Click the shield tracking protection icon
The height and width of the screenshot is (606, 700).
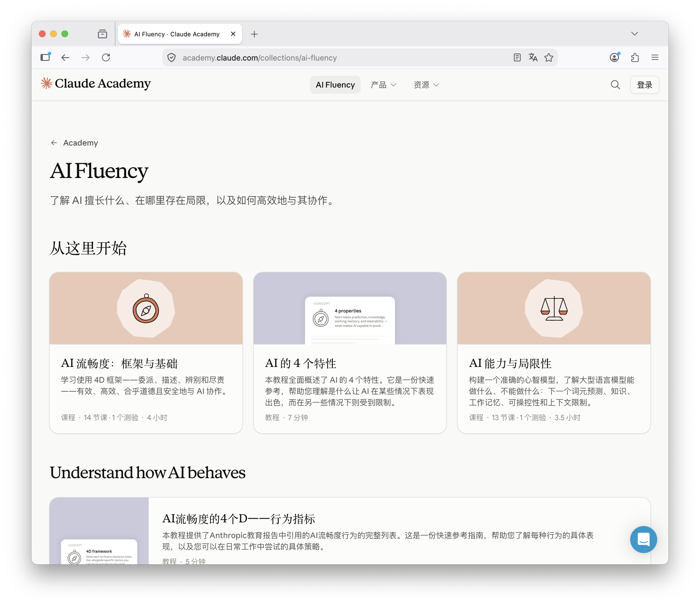click(x=172, y=58)
